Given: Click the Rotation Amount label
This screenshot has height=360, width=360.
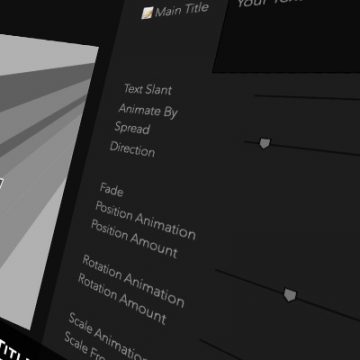Looking at the screenshot, I should (122, 299).
